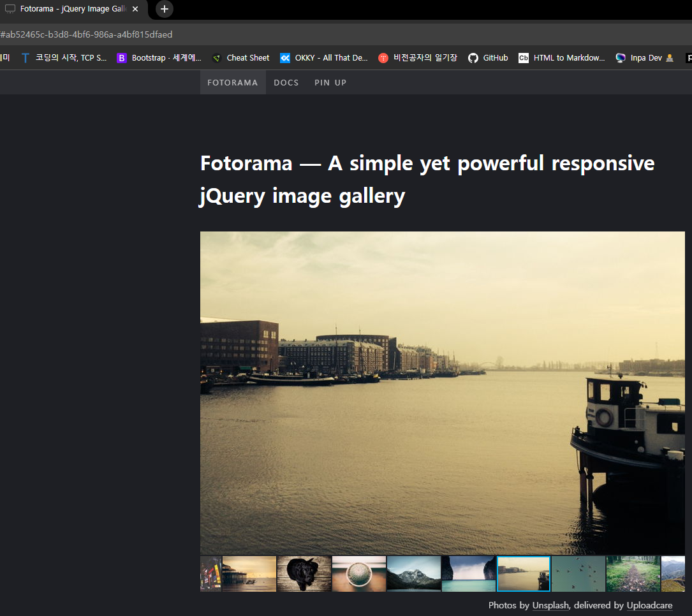Select the sunset pier thumbnail

pyautogui.click(x=249, y=574)
